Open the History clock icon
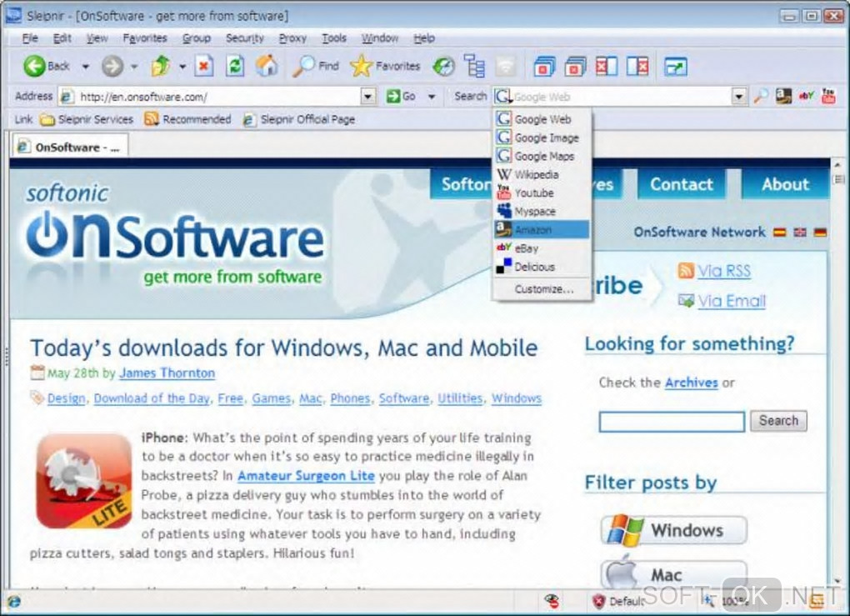The width and height of the screenshot is (850, 616). 443,67
